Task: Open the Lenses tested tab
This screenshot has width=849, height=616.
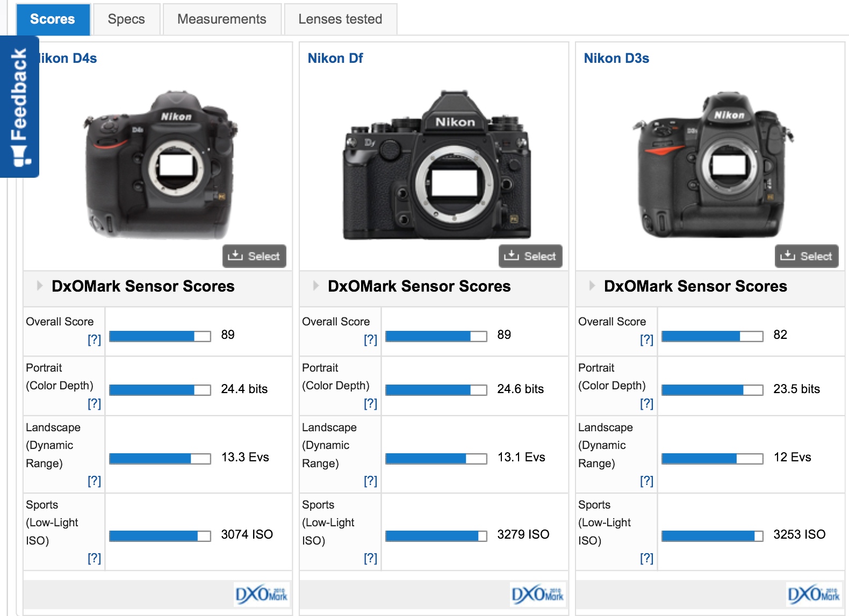Action: 340,19
